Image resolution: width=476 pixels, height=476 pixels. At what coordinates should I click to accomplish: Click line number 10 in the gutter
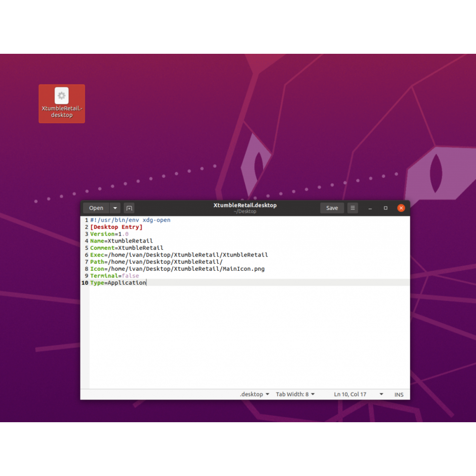point(85,283)
